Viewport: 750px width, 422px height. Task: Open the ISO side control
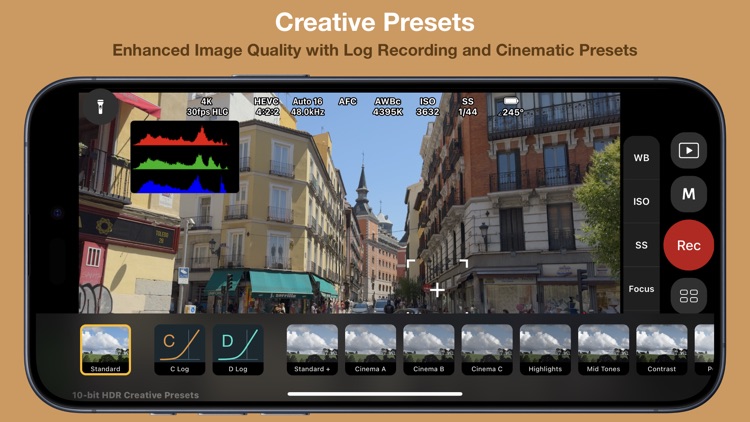coord(641,201)
